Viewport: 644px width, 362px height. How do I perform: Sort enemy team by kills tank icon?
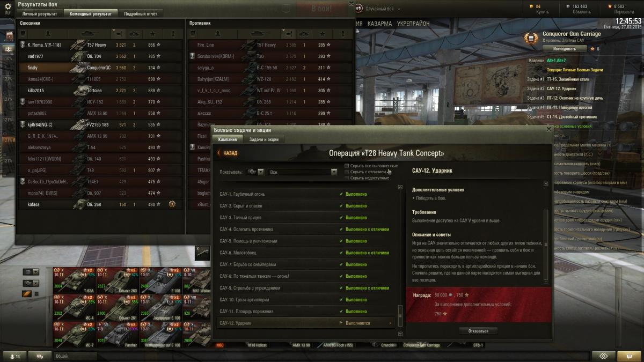[304, 34]
